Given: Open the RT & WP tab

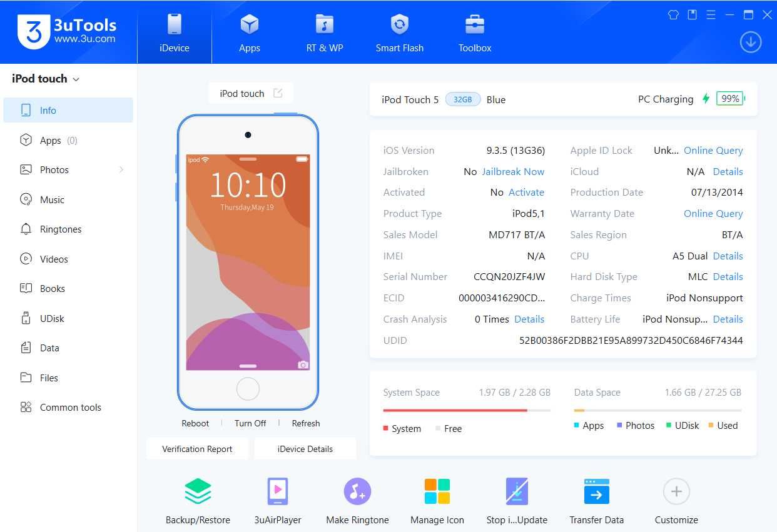Looking at the screenshot, I should (324, 33).
